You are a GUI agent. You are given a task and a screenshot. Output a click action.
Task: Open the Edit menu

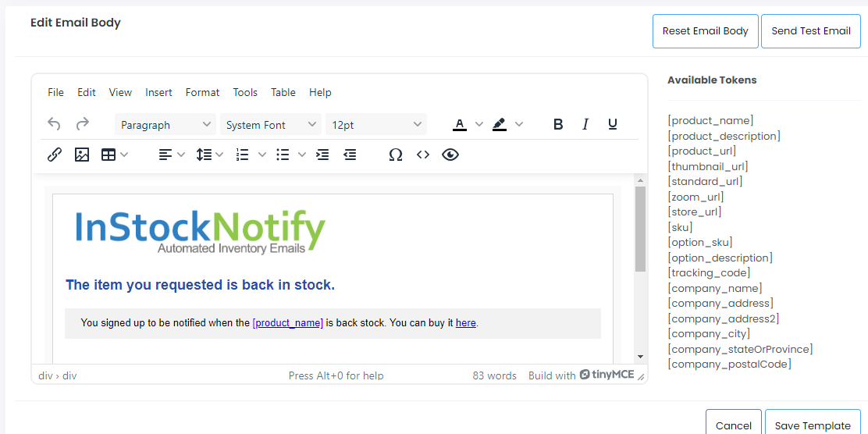pos(87,92)
